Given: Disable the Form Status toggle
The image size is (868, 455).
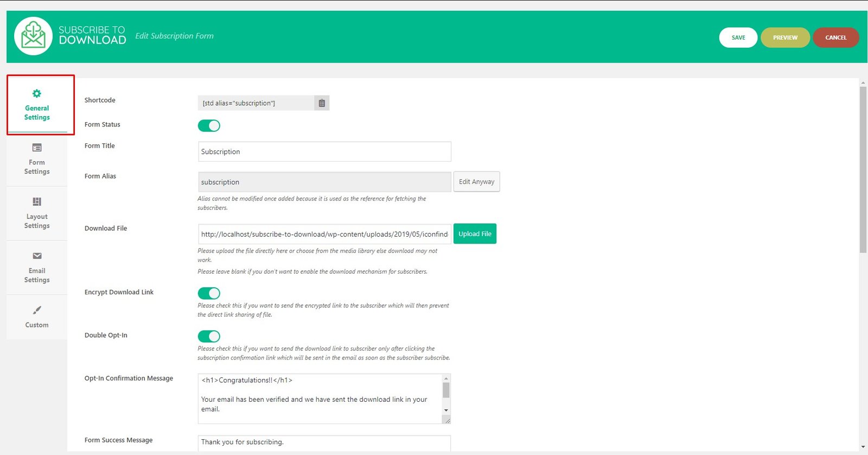Looking at the screenshot, I should coord(209,125).
